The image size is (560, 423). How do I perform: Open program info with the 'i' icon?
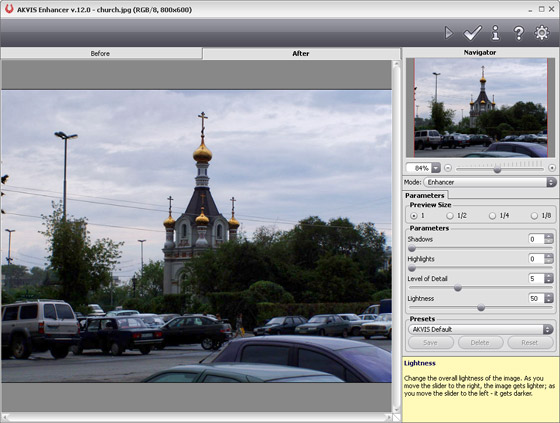[495, 33]
